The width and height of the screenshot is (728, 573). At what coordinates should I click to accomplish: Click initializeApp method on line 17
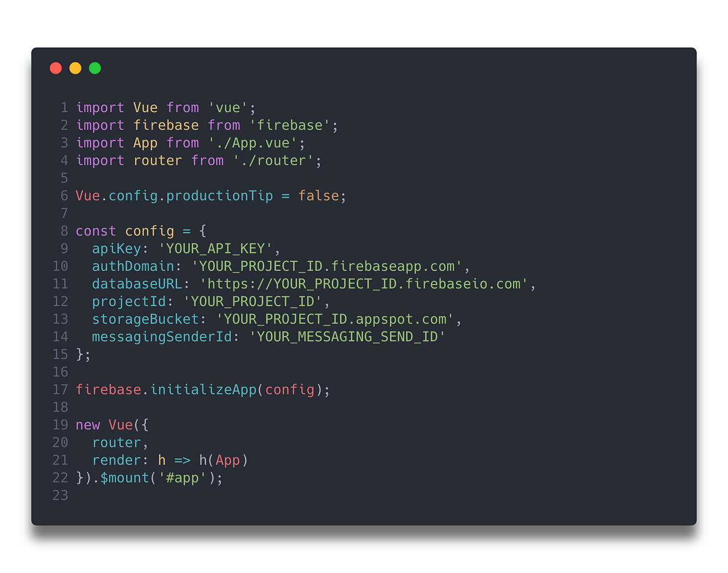(x=203, y=390)
